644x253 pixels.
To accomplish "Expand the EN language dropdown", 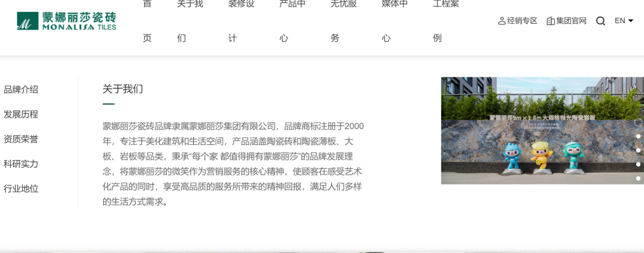I will 624,20.
